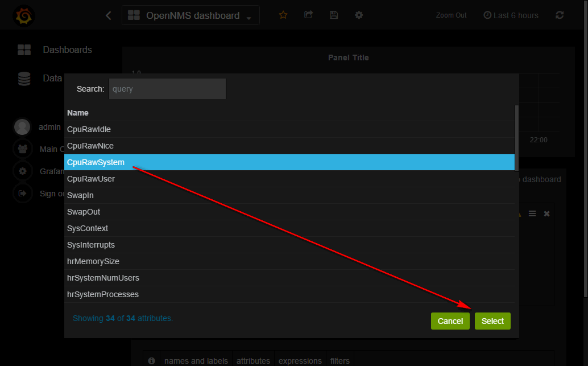Select the SwapOut attribute row
This screenshot has height=366, width=588.
289,212
